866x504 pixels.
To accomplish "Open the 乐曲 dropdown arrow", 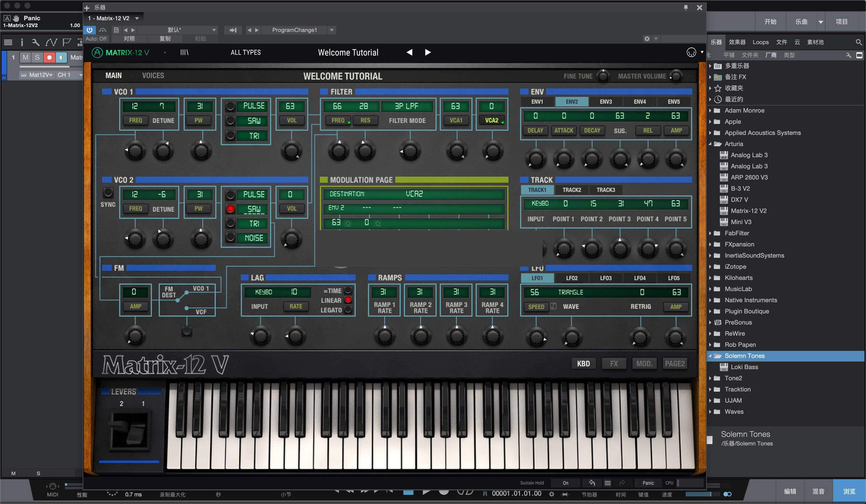I will point(821,22).
